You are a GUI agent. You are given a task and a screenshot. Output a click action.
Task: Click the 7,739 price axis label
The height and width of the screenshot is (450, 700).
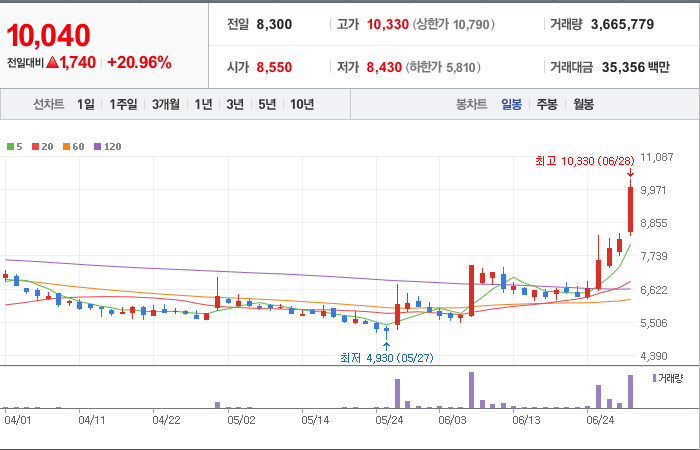[x=654, y=256]
